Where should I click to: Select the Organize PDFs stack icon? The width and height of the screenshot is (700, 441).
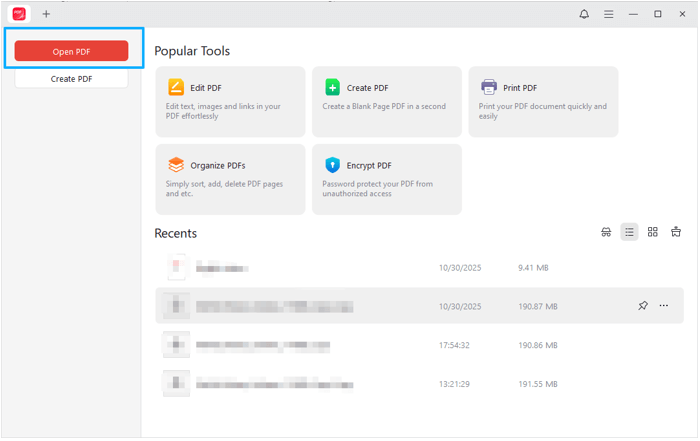tap(176, 165)
